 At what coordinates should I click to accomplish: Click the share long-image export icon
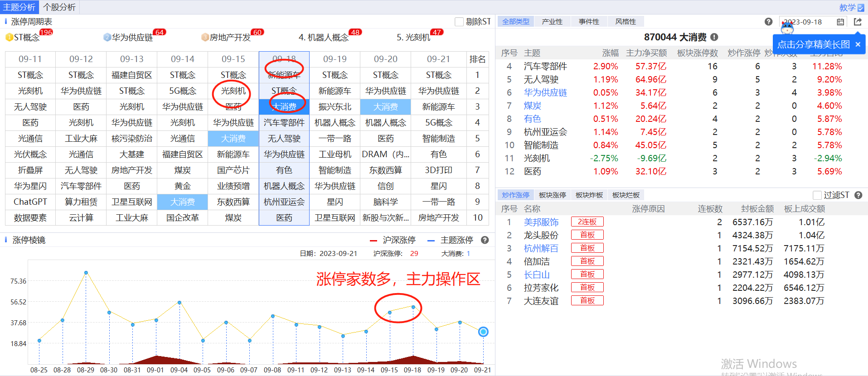858,22
